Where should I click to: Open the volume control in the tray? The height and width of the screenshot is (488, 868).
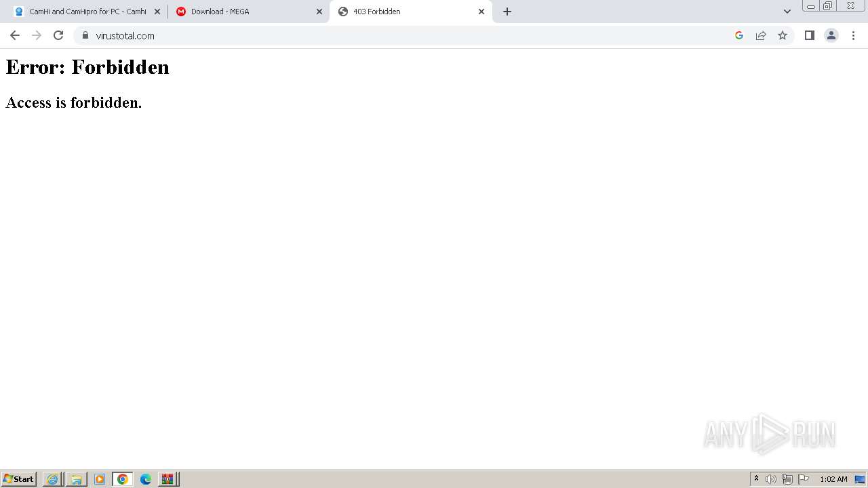coord(771,479)
